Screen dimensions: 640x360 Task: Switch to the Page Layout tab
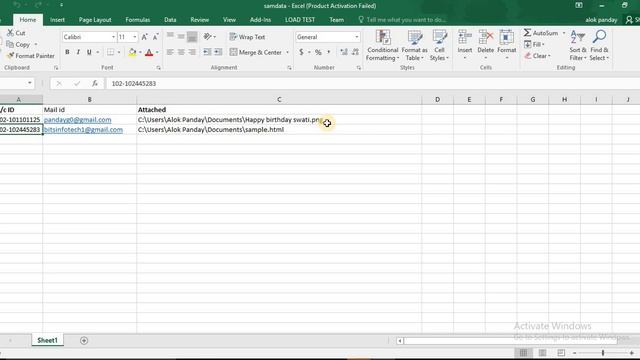coord(95,20)
